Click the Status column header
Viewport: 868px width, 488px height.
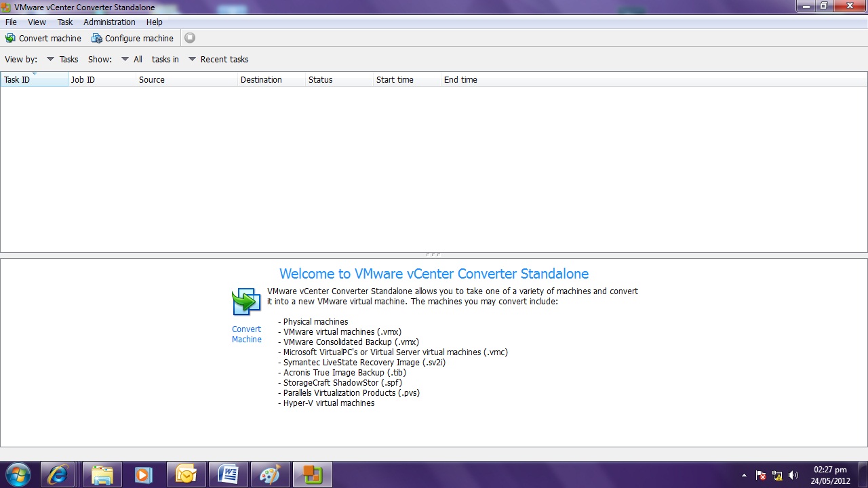339,80
